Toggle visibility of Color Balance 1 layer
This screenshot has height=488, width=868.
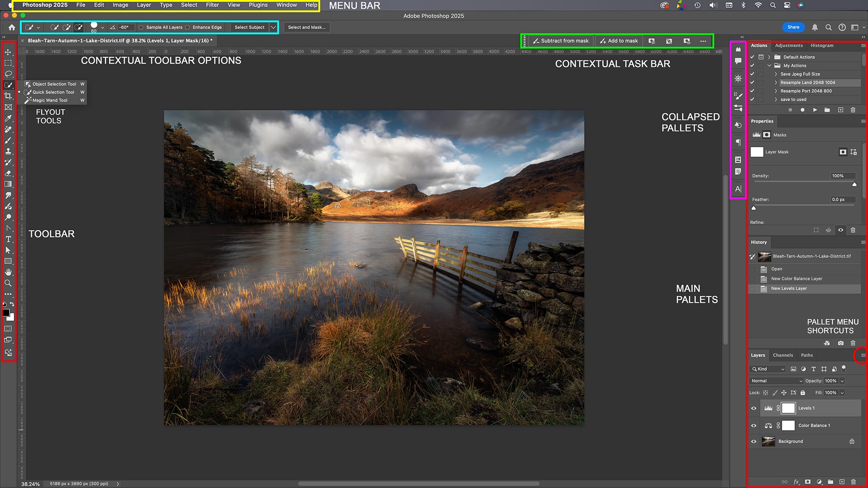pos(754,425)
